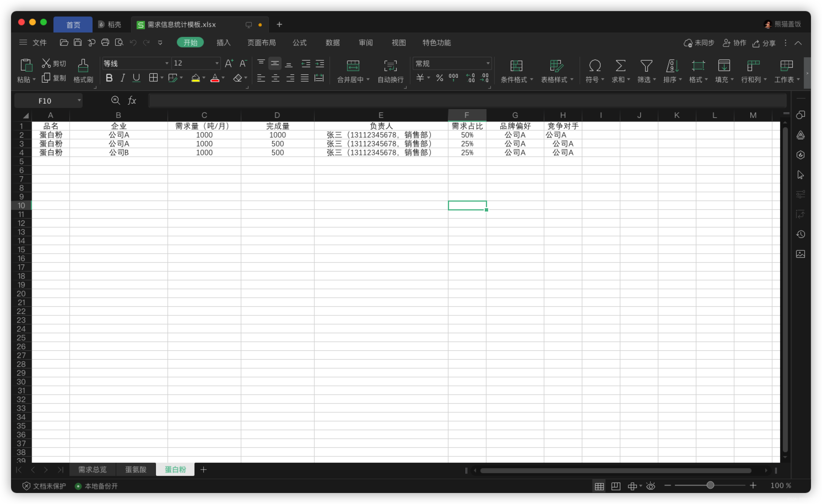Image resolution: width=822 pixels, height=504 pixels.
Task: Click the Insert Function fx icon
Action: [132, 101]
